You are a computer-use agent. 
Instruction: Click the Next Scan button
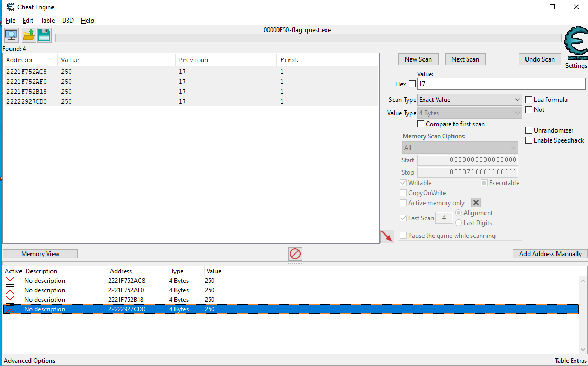click(x=465, y=59)
